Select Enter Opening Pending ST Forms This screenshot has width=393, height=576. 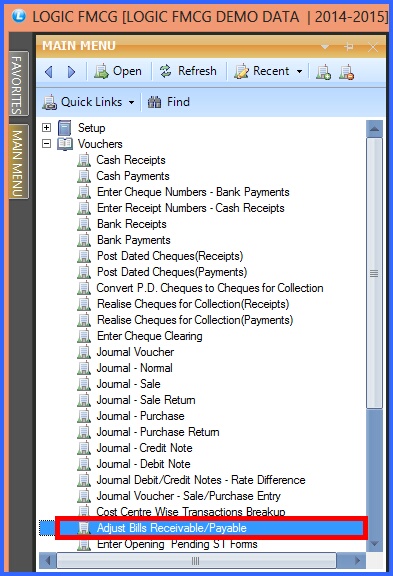coord(177,544)
